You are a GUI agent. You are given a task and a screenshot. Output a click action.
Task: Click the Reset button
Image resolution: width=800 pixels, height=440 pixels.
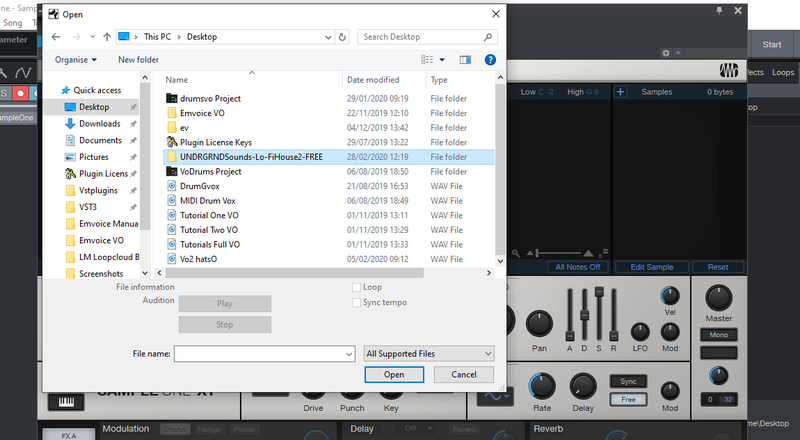(717, 267)
